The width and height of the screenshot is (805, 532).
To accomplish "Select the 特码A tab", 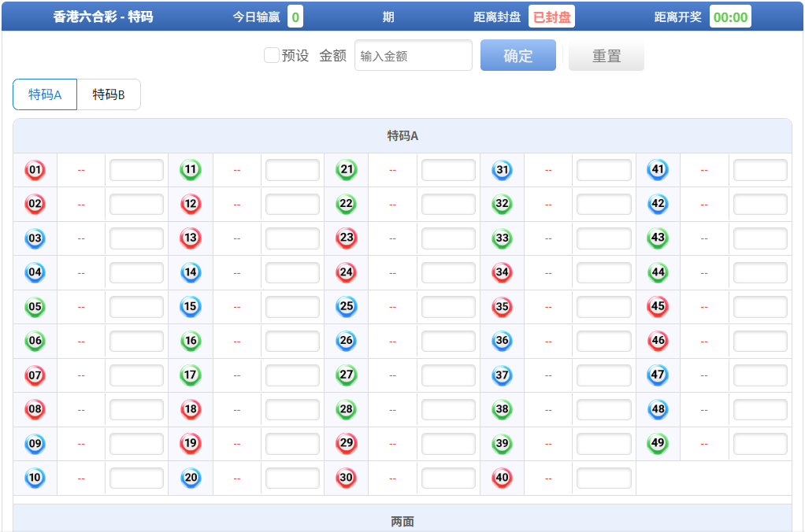I will (44, 94).
